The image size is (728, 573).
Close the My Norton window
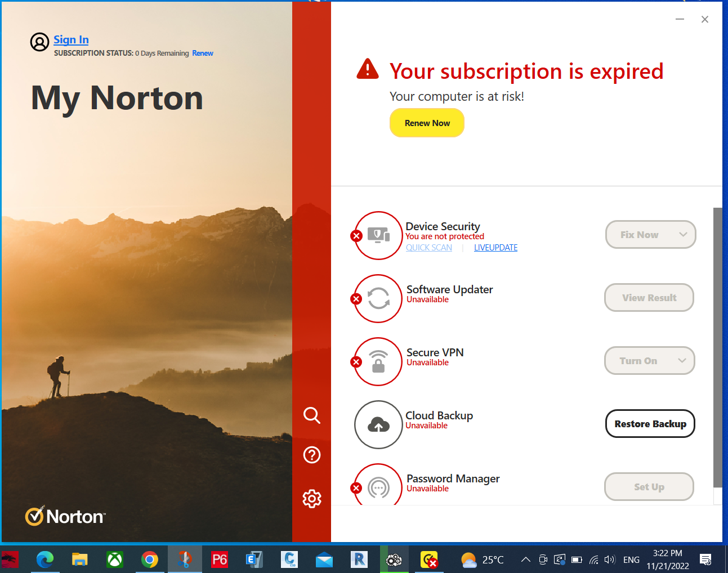point(704,19)
